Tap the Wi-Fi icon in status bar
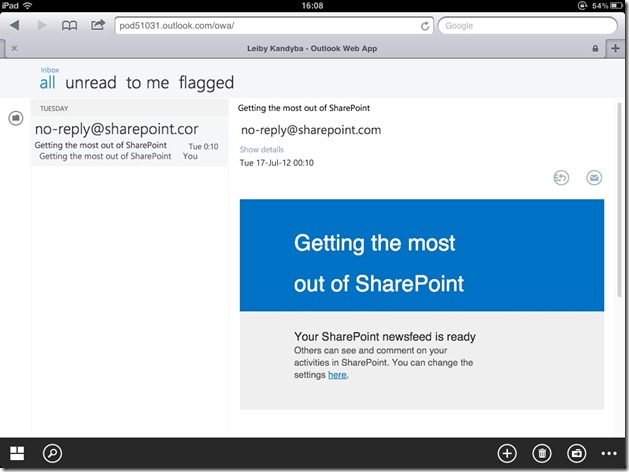The height and width of the screenshot is (472, 629). pos(27,6)
